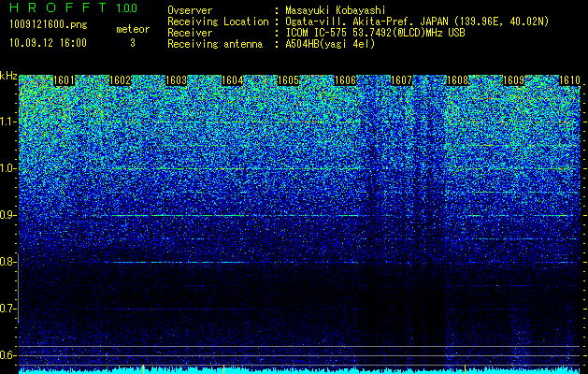The image size is (588, 374).
Task: Click the Receiver label
Action: [x=190, y=33]
